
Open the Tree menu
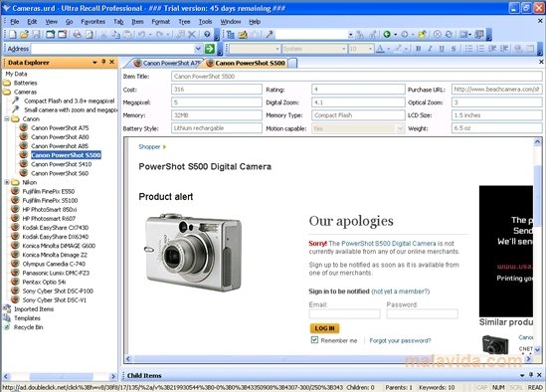tap(184, 22)
